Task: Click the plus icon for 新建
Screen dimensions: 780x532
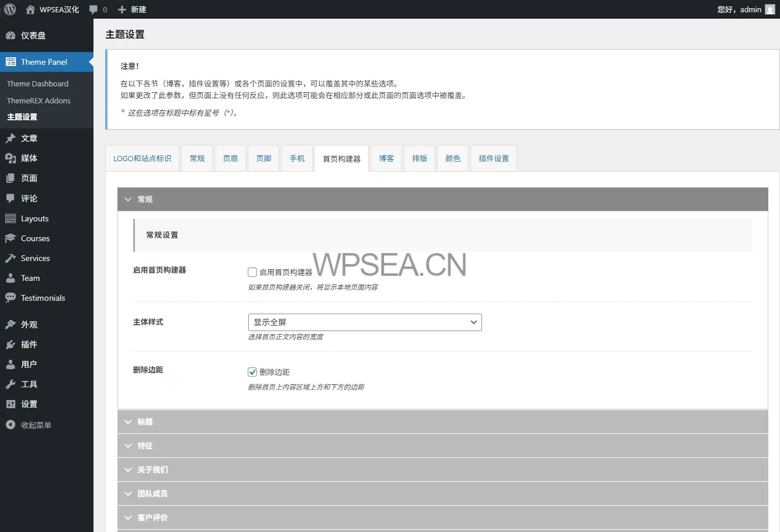Action: (122, 9)
